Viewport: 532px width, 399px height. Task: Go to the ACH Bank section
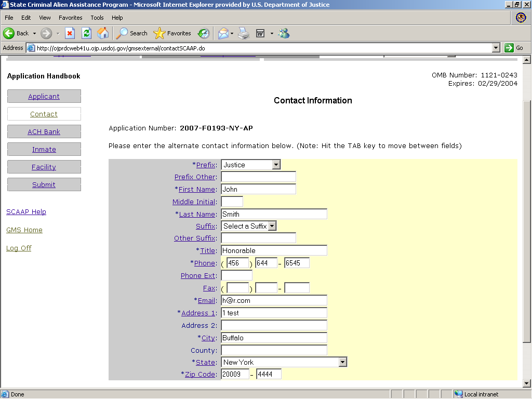click(x=44, y=132)
